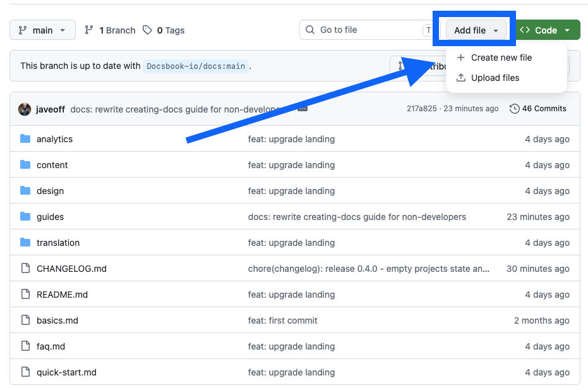Open the javeoff author profile link
588x390 pixels.
point(51,109)
